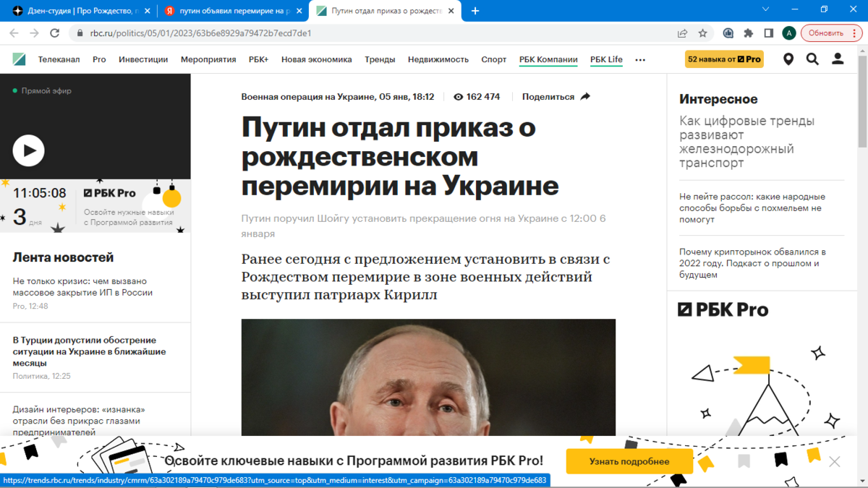The width and height of the screenshot is (868, 488).
Task: Bookmark this page with the star icon
Action: [x=702, y=33]
